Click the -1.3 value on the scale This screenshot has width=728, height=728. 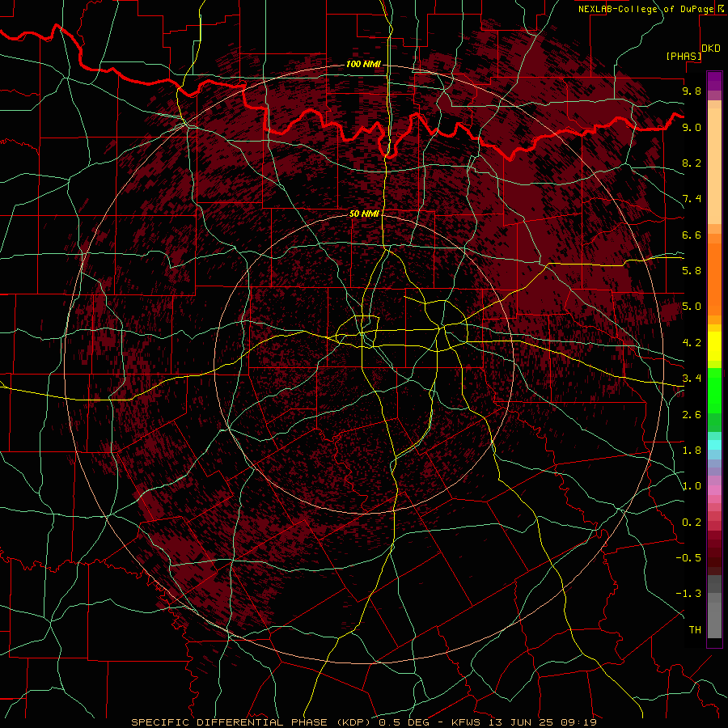tap(688, 594)
